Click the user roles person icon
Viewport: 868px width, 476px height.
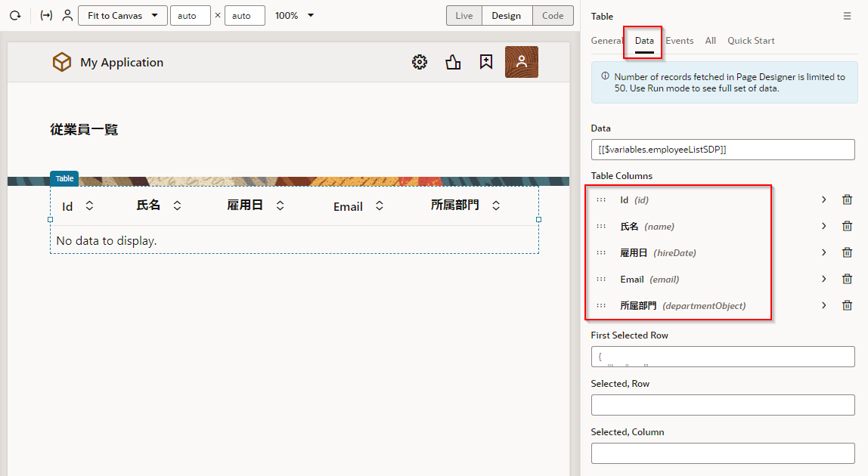(67, 16)
